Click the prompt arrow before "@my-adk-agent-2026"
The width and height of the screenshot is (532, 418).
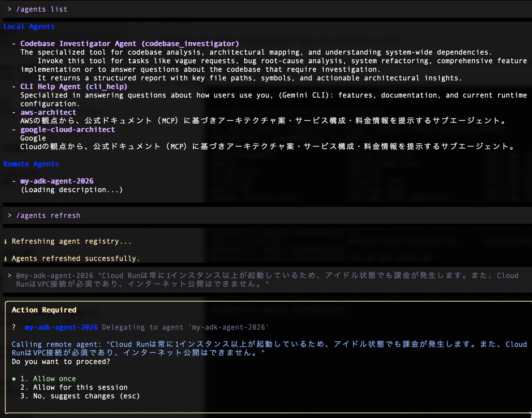(x=10, y=276)
